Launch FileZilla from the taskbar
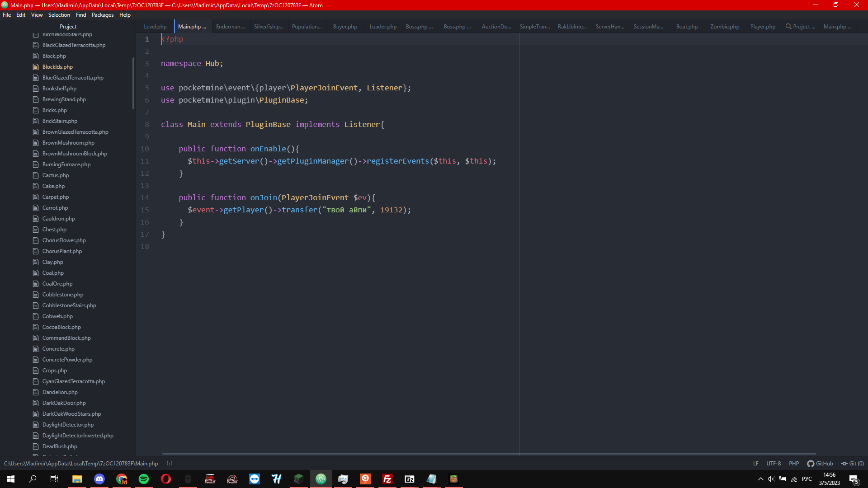Image resolution: width=868 pixels, height=488 pixels. (387, 479)
